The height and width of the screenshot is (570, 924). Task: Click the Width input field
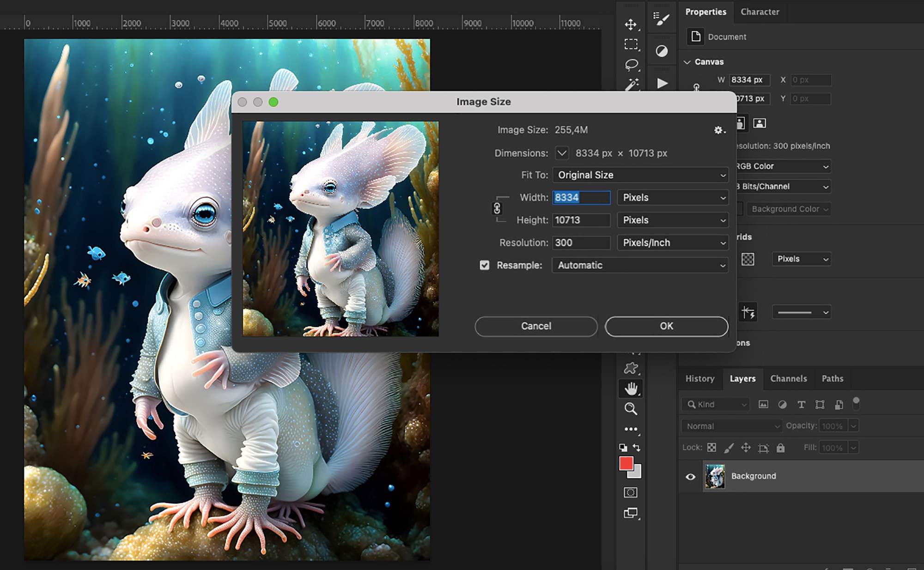coord(581,197)
